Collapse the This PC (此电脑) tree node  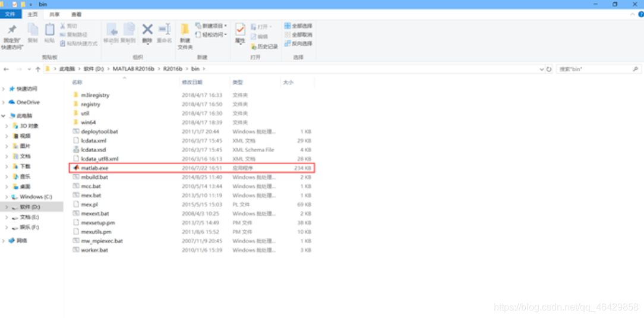coord(4,116)
